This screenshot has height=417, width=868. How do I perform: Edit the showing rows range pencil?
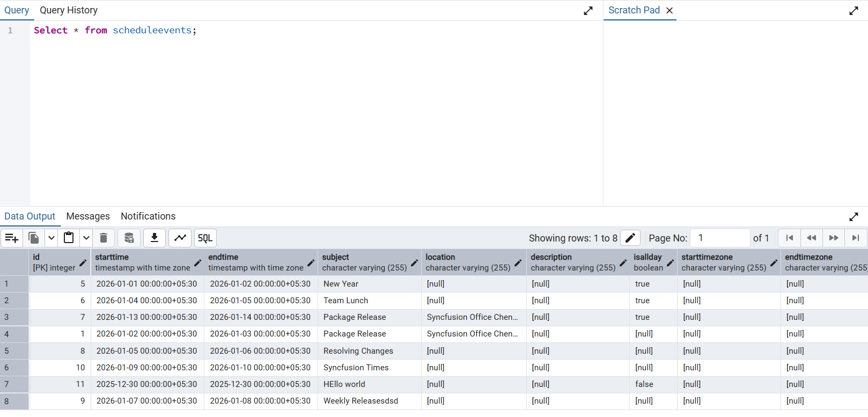click(x=630, y=238)
